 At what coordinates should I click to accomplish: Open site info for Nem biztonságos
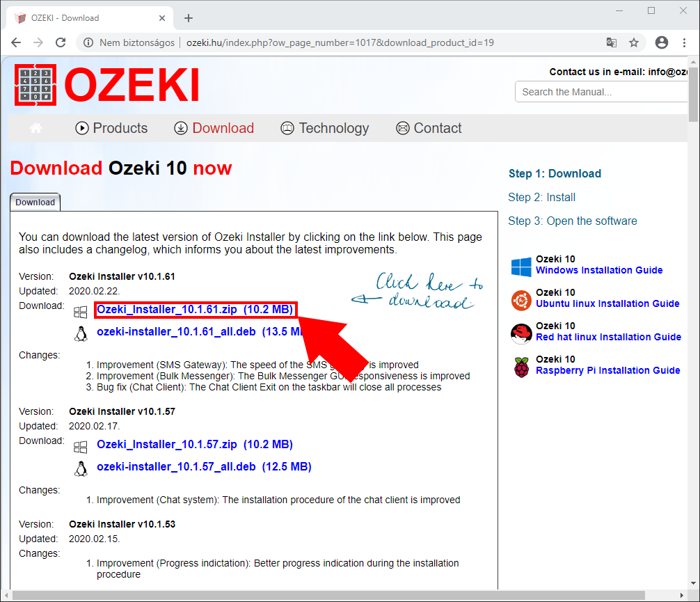(88, 42)
